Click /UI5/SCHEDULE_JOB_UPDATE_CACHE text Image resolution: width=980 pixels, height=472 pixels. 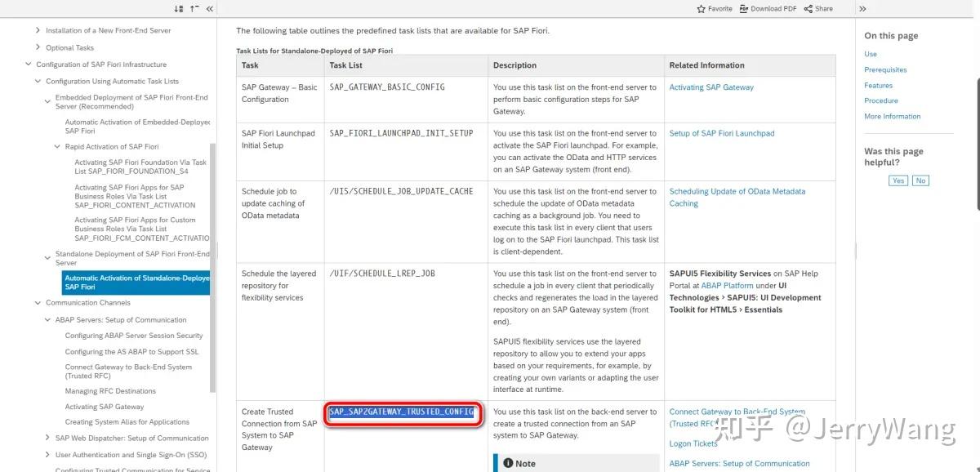tap(401, 191)
